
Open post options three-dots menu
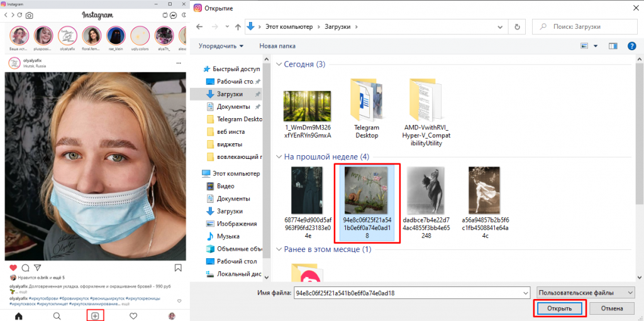point(178,63)
